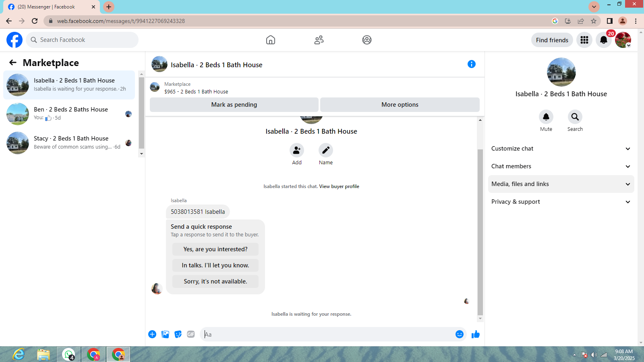Open the Isabella · 2 Beds 1 Bath House chat
Viewport: 644px width, 362px height.
(x=69, y=85)
